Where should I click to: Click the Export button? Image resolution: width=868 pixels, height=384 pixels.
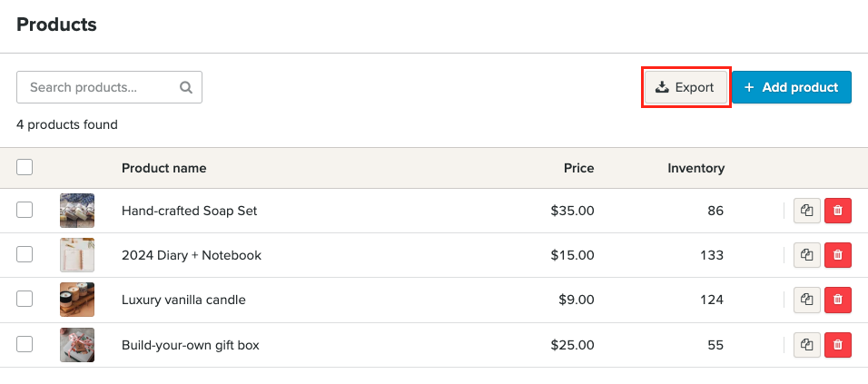click(x=686, y=87)
